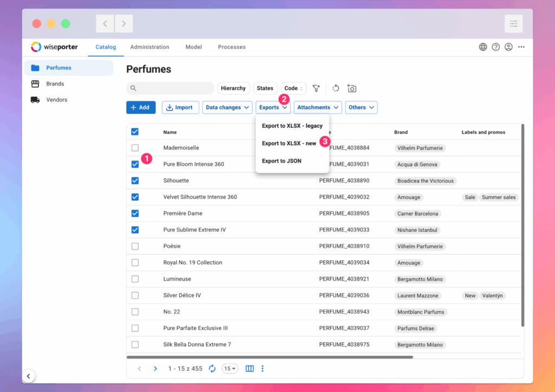Open the header three-dots menu
Viewport: 555px width, 392px height.
pyautogui.click(x=521, y=47)
